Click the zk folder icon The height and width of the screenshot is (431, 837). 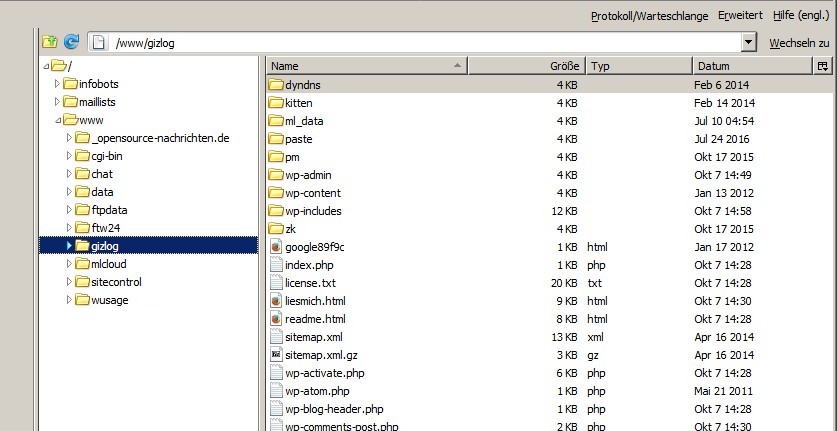[x=275, y=229]
